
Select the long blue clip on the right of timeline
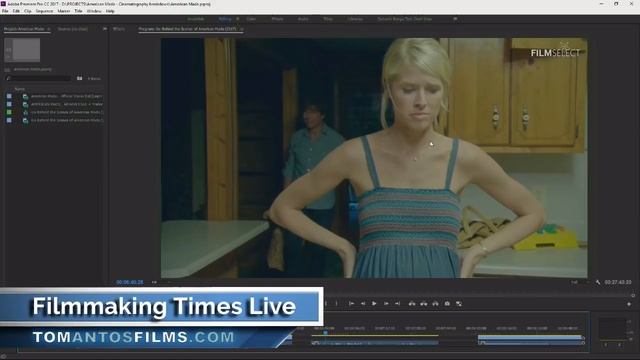[530, 340]
